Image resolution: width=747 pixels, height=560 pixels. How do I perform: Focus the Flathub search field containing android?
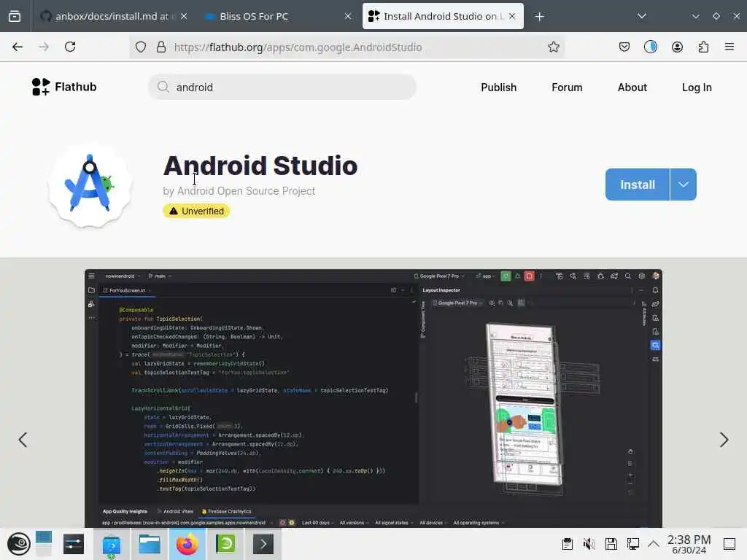pyautogui.click(x=282, y=87)
